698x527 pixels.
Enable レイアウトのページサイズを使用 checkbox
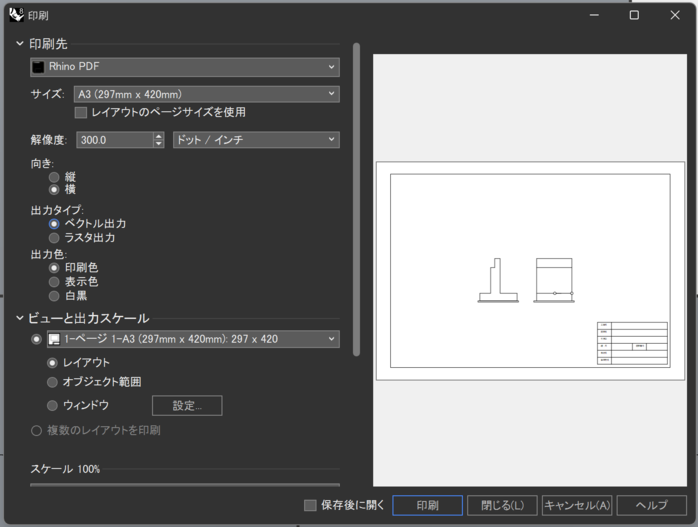[81, 113]
